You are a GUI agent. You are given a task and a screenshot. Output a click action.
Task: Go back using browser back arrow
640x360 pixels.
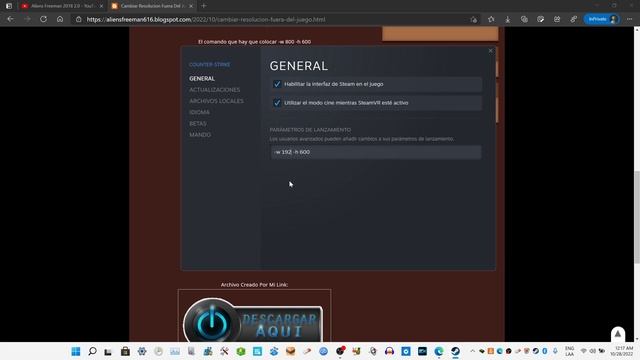[10, 19]
